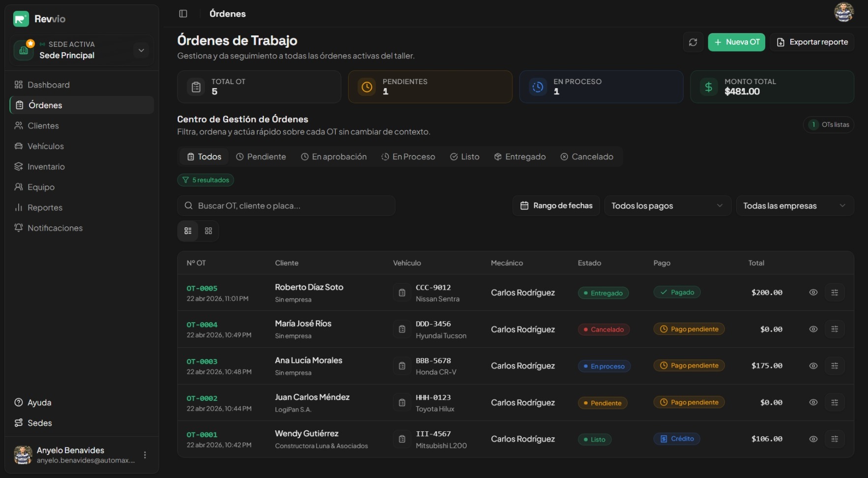Open Vehículos in sidebar
Screen dimensions: 868x478
[82, 146]
